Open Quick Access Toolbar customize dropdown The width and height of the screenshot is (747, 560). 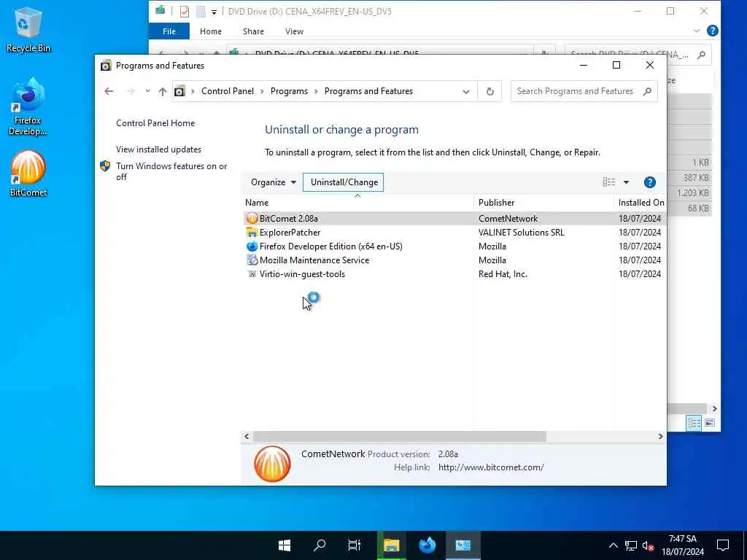[x=214, y=12]
